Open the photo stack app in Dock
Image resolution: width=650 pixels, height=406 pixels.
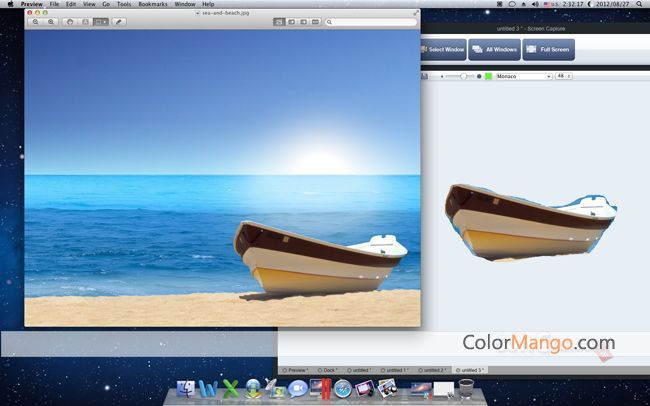click(387, 388)
